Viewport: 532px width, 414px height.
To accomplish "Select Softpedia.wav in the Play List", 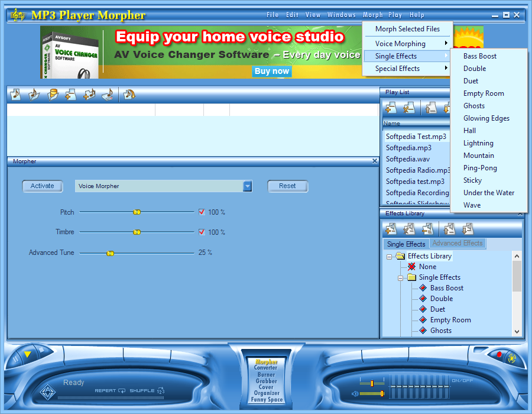I will coord(408,159).
